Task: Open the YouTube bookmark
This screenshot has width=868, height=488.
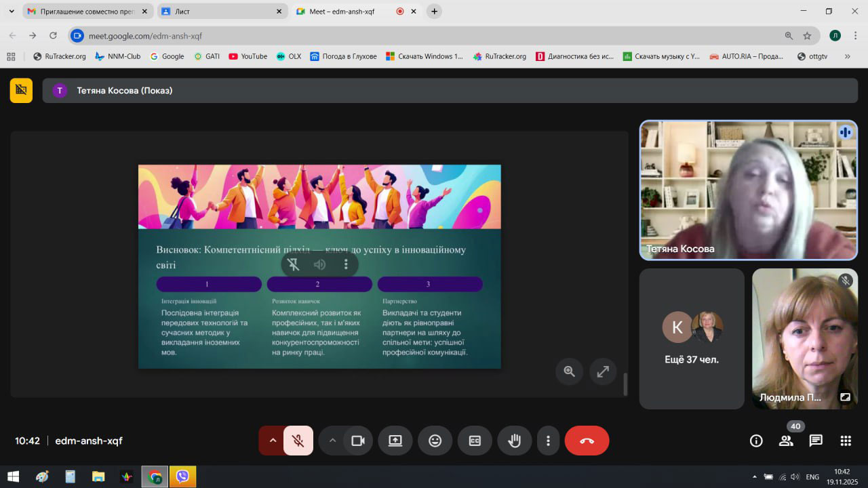Action: click(248, 56)
